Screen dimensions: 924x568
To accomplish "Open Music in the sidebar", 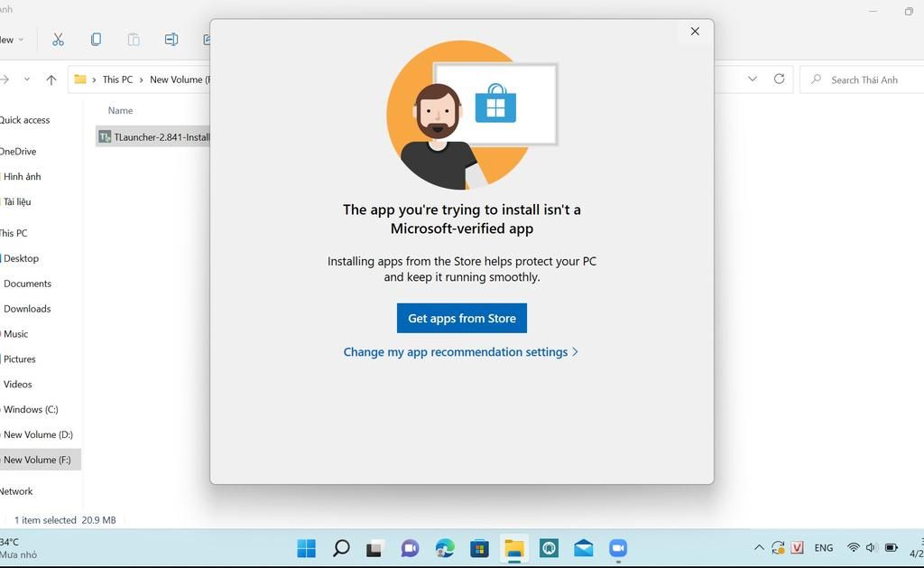I will 15,334.
